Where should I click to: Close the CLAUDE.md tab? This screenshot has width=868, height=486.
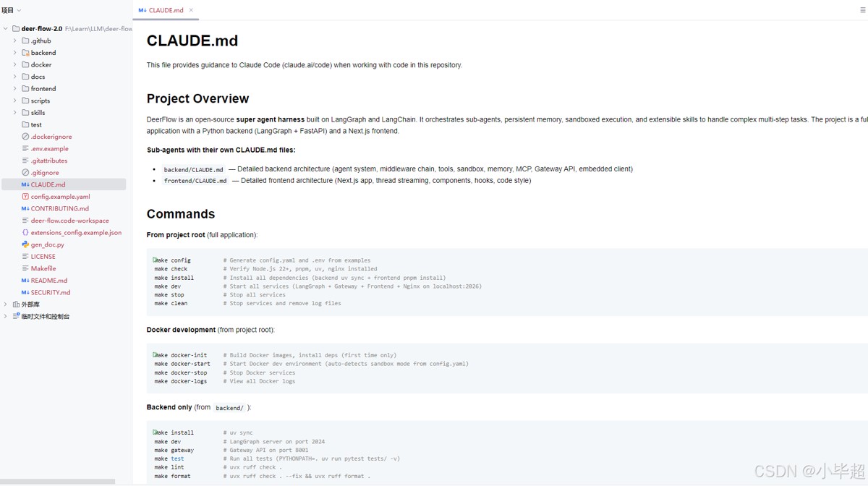pyautogui.click(x=191, y=10)
